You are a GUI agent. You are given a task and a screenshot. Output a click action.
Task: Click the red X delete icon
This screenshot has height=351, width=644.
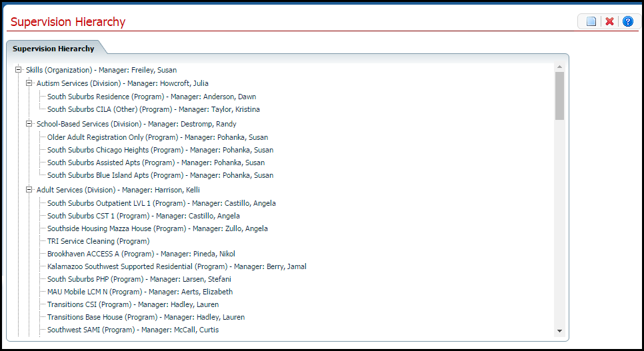tap(609, 22)
